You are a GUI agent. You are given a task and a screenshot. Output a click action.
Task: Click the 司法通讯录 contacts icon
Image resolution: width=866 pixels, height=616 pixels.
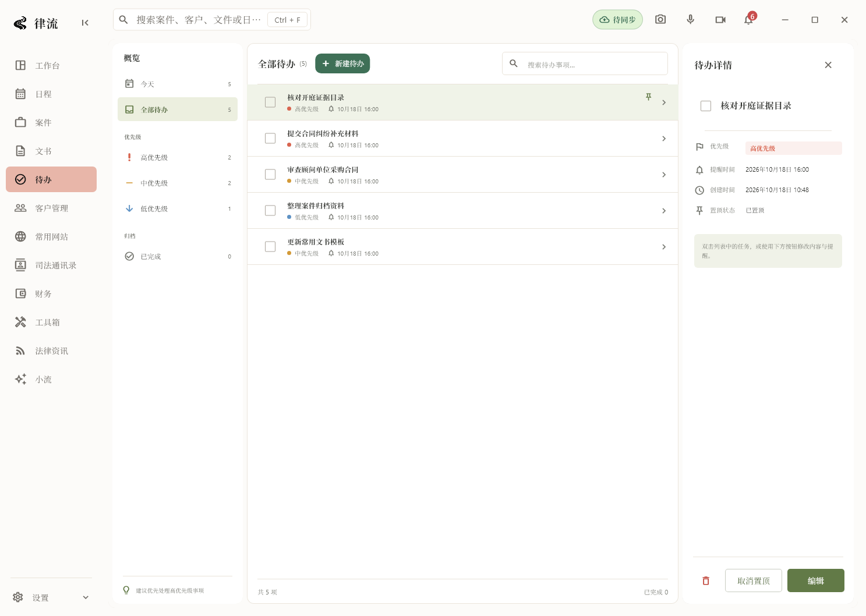20,265
